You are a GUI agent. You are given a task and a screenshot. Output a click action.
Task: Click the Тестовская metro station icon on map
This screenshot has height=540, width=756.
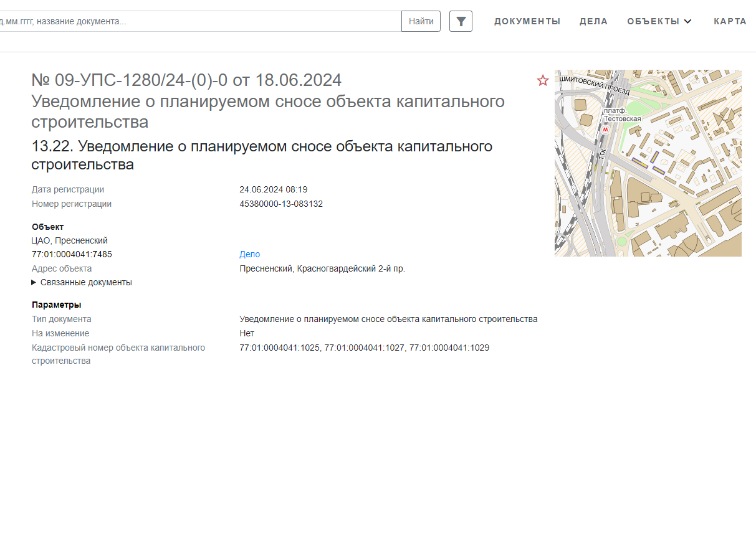pyautogui.click(x=605, y=130)
